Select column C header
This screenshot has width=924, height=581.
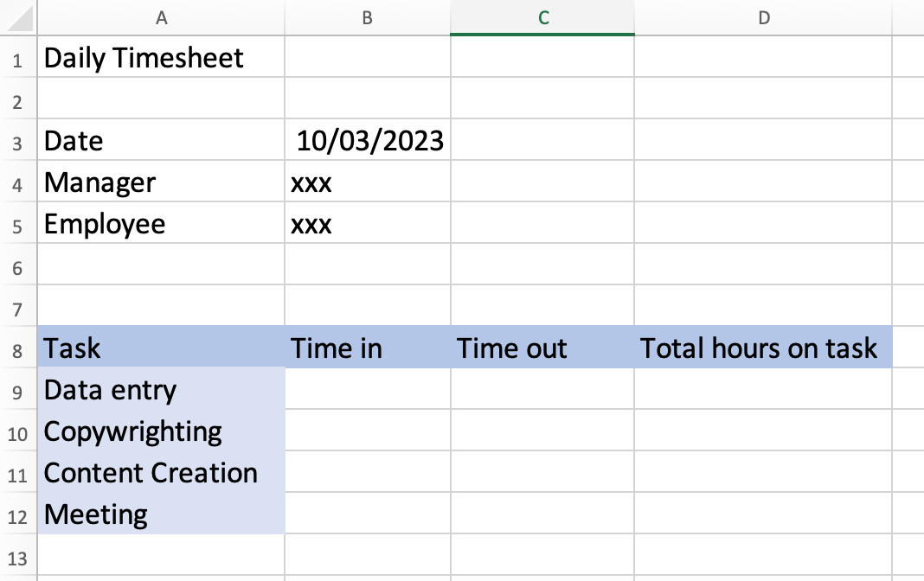(542, 17)
